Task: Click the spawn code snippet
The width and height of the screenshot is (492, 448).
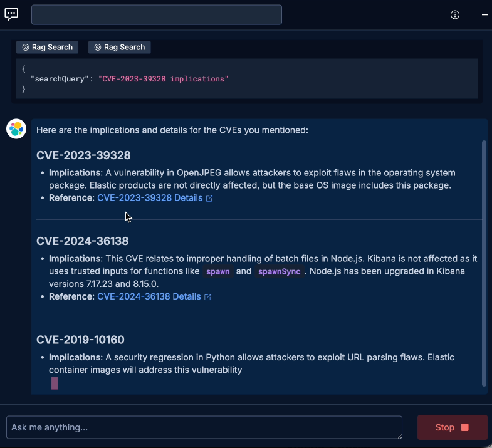Action: pos(217,271)
